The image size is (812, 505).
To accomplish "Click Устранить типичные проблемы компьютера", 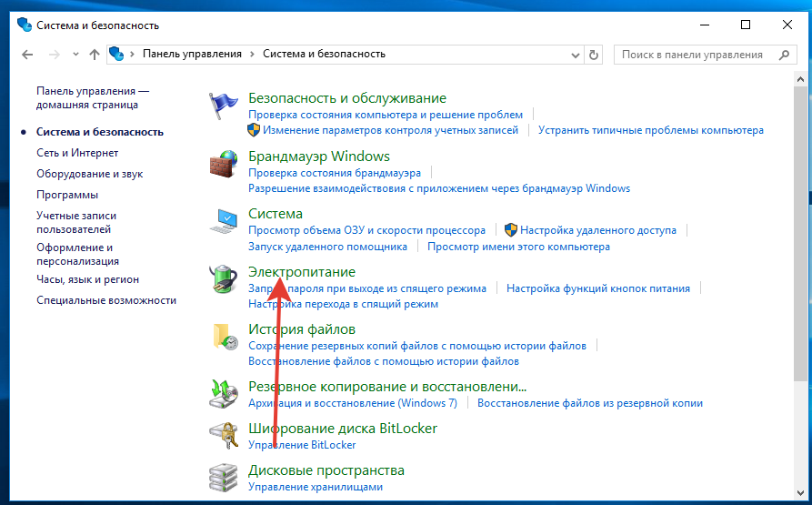I will pos(650,130).
